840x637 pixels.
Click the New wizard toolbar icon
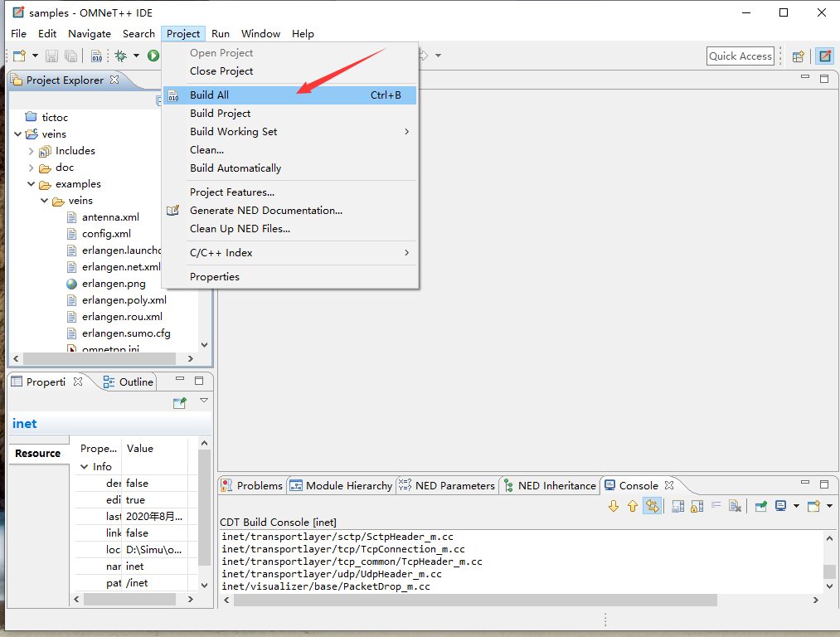[x=19, y=56]
